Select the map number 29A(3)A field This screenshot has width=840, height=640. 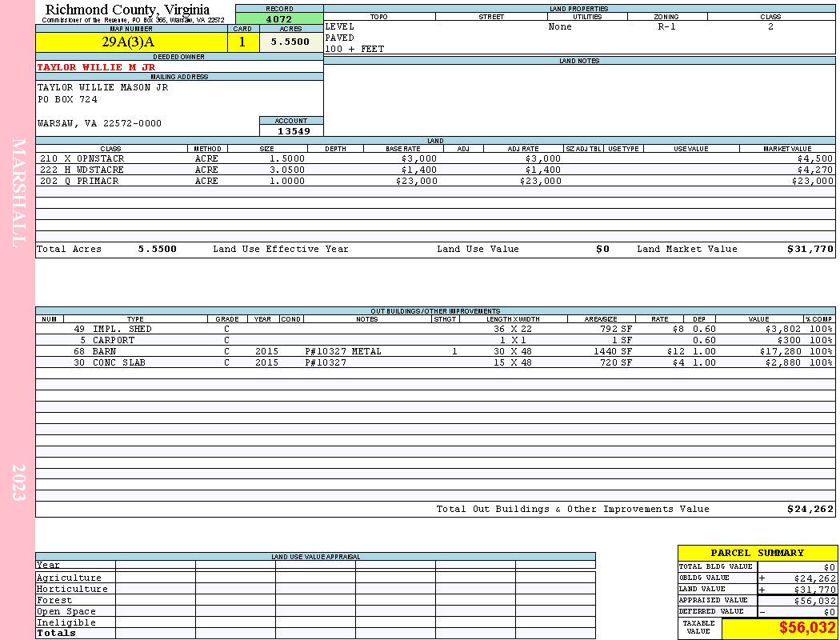131,42
